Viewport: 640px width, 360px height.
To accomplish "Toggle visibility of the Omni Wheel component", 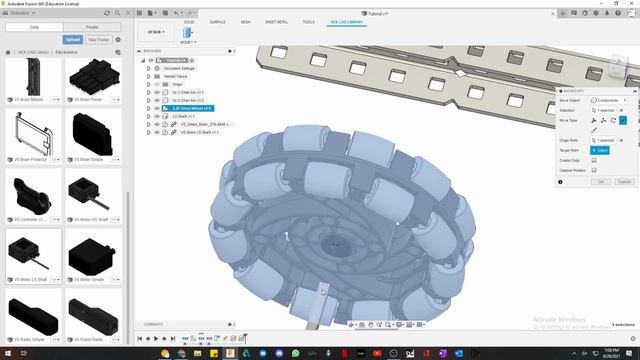I will (x=157, y=108).
